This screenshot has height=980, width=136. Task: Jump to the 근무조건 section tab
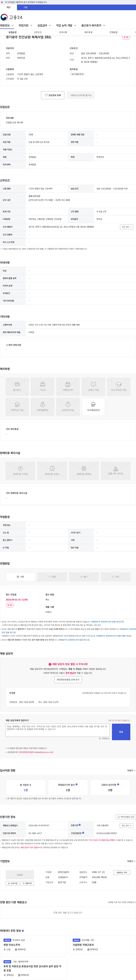point(38,32)
